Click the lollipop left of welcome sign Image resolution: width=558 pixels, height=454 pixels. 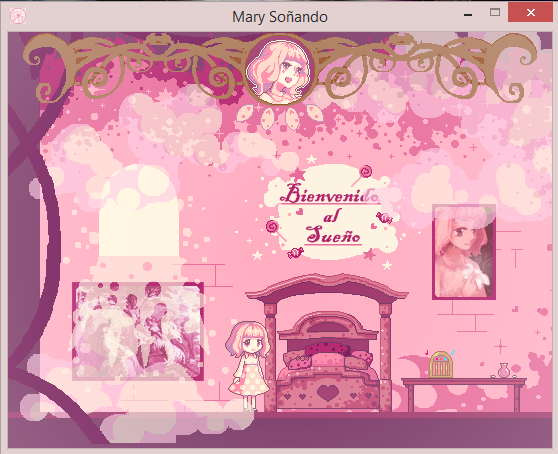275,230
